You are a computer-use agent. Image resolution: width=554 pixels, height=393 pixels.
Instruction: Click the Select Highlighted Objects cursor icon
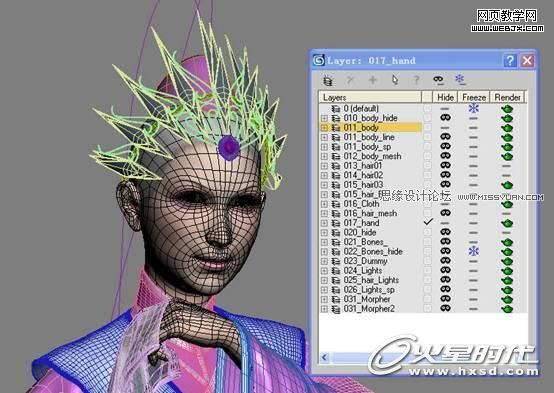tap(395, 80)
